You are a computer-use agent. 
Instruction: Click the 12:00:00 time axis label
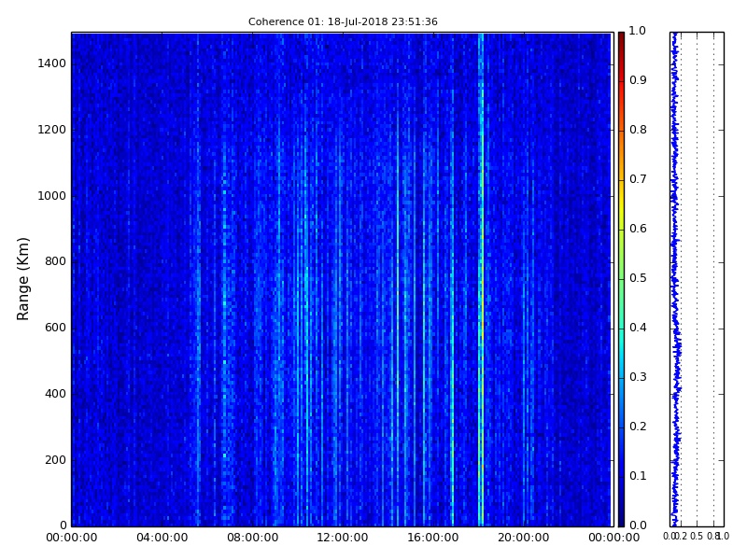(343, 538)
